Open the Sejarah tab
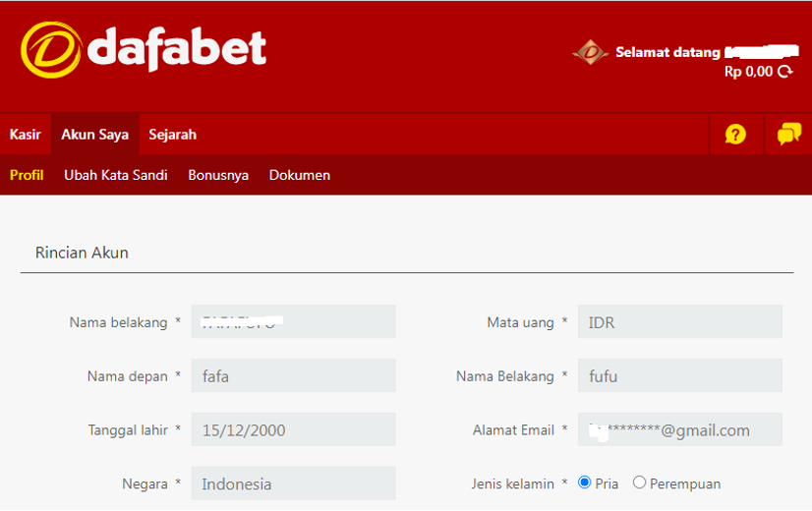The height and width of the screenshot is (511, 812). coord(172,135)
